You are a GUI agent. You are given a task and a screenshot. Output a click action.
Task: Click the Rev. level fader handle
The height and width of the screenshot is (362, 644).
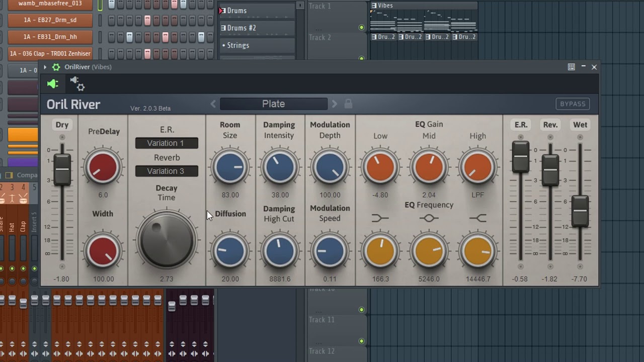[x=550, y=169]
